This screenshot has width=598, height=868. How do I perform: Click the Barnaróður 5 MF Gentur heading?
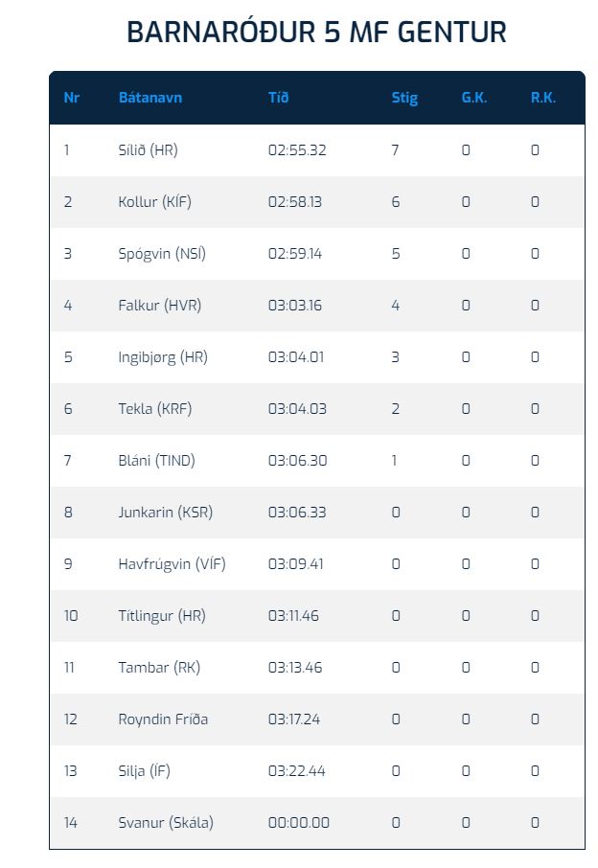coord(316,33)
